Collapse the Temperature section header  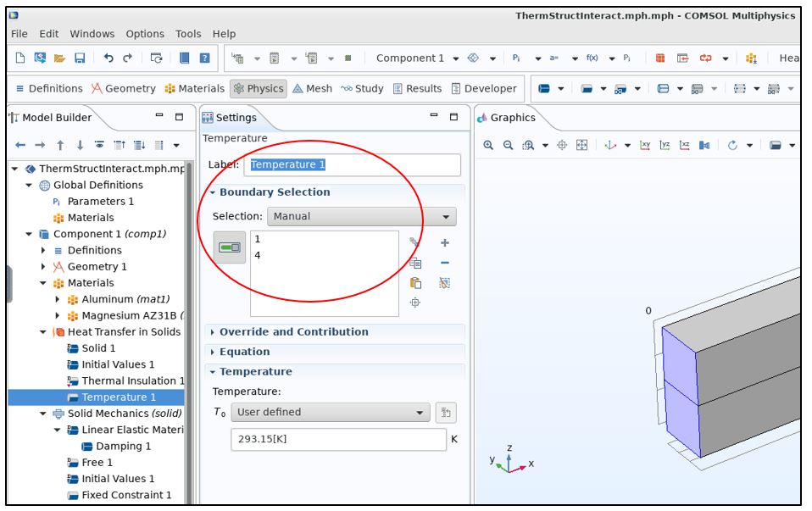click(212, 372)
